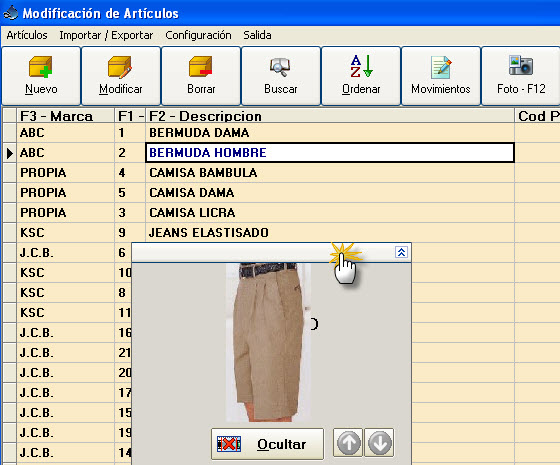Click the bermuda shorts photo thumbnail

pyautogui.click(x=268, y=342)
